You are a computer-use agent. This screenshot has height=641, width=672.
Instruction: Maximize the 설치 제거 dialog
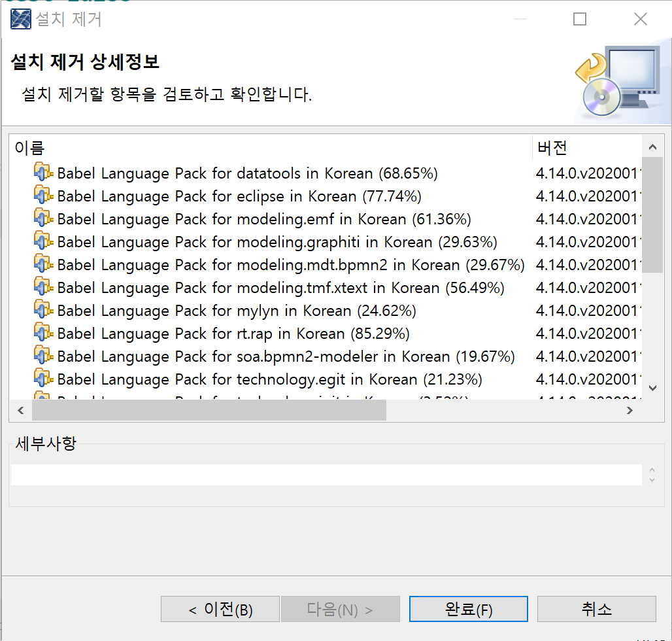tap(580, 19)
